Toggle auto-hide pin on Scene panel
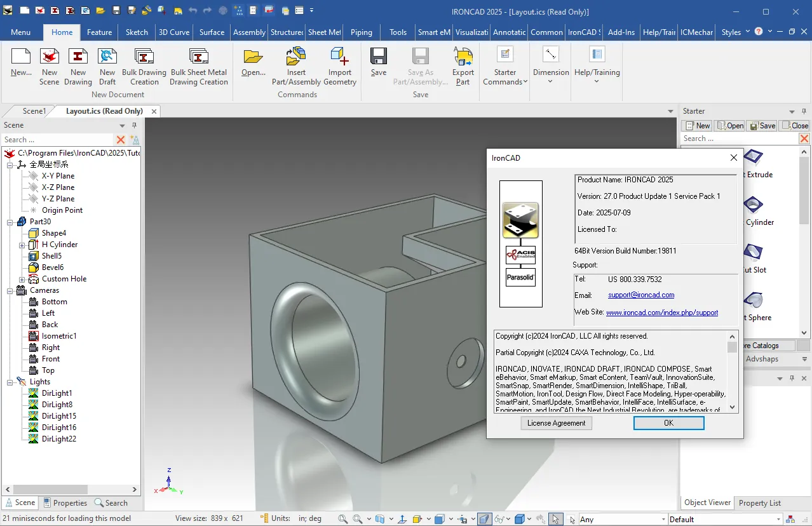 click(134, 126)
